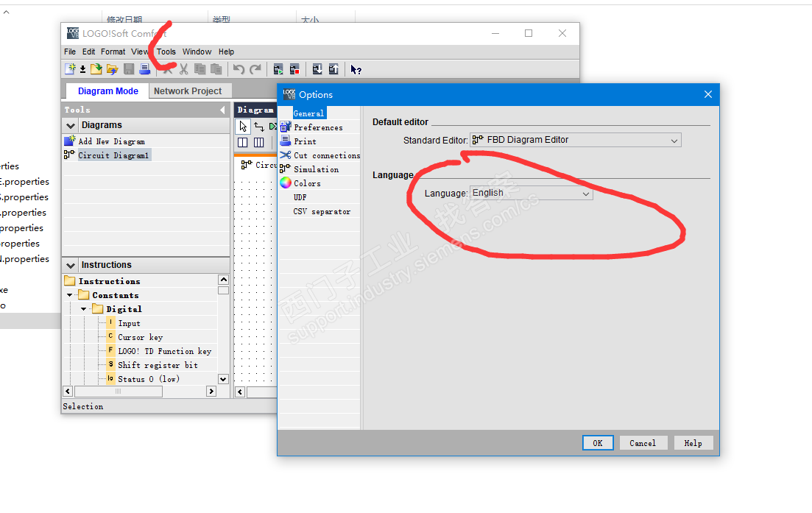Click the three-column split window icon

pyautogui.click(x=259, y=142)
